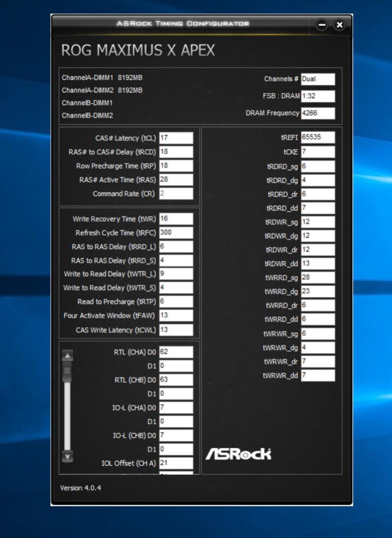Click the ChannelB-DIMM1 label
Image resolution: width=392 pixels, height=538 pixels.
click(87, 103)
